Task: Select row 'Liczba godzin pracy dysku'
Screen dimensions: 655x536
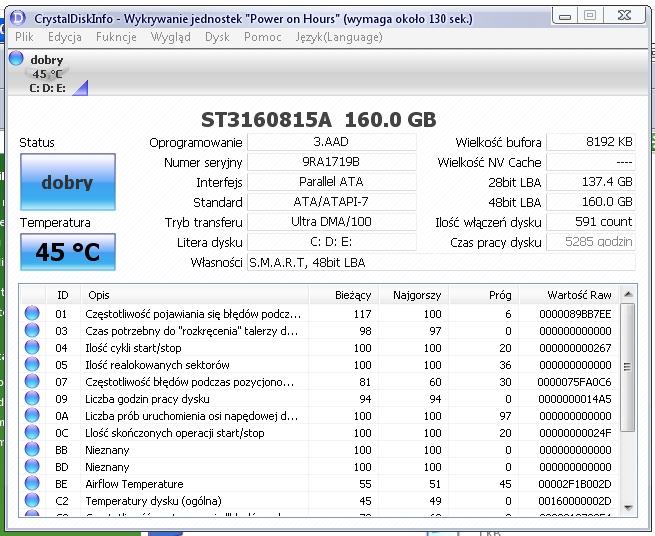Action: click(320, 399)
